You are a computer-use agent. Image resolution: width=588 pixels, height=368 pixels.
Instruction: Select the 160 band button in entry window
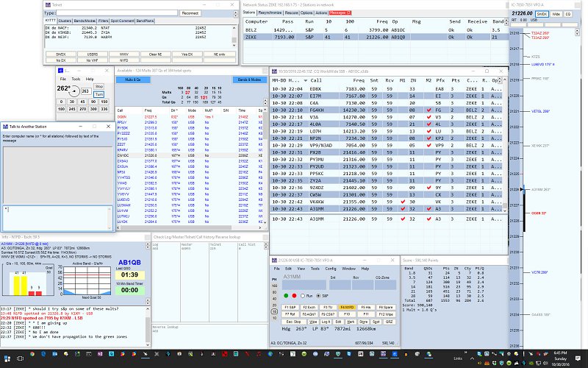pos(274,286)
